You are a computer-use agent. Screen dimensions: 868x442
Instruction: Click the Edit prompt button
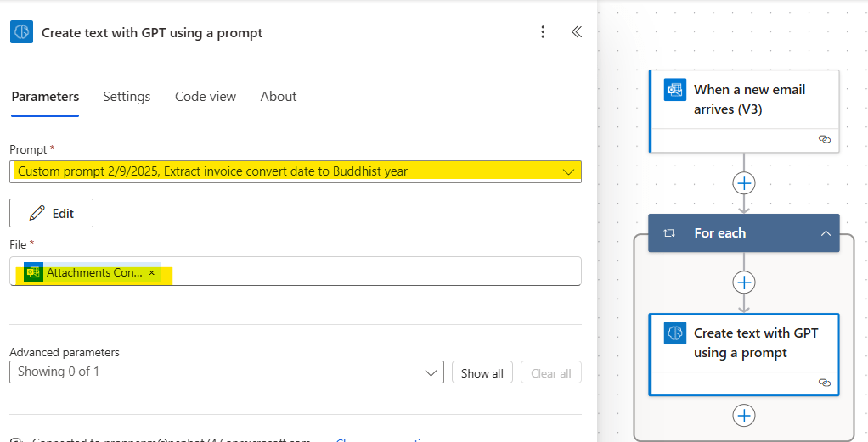click(x=51, y=213)
